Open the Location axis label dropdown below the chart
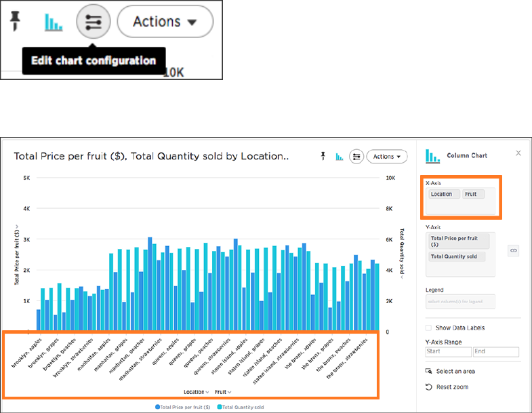This screenshot has width=532, height=413. [196, 392]
